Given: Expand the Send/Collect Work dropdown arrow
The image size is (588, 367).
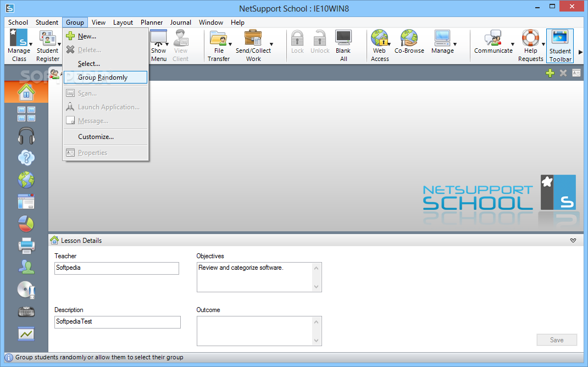Looking at the screenshot, I should pyautogui.click(x=271, y=45).
